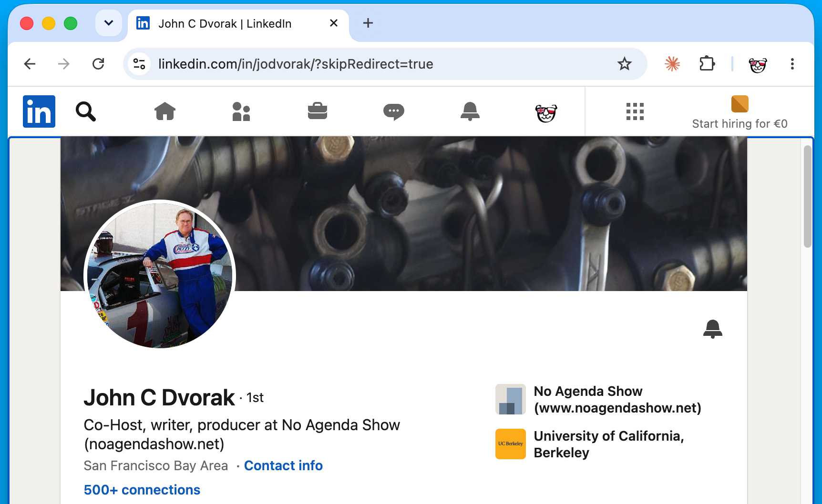Image resolution: width=822 pixels, height=504 pixels.
Task: Reload the LinkedIn page
Action: click(x=98, y=64)
